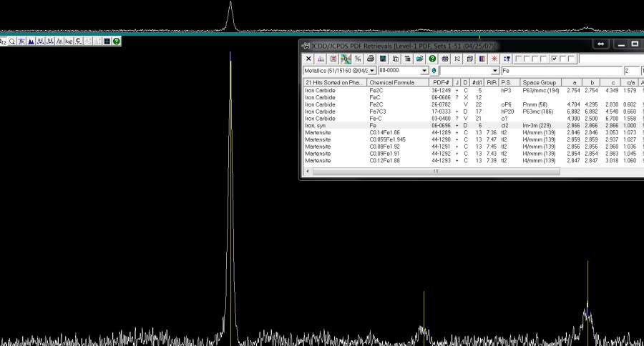Image resolution: width=644 pixels, height=346 pixels.
Task: Click the open folder icon in retrievals toolbar
Action: (x=420, y=59)
